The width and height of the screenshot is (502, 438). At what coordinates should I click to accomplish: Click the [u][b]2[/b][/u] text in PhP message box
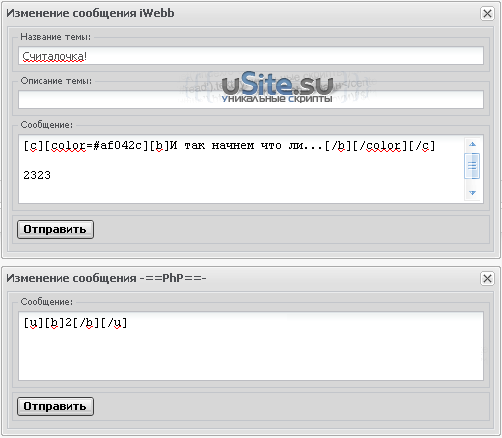[75, 323]
